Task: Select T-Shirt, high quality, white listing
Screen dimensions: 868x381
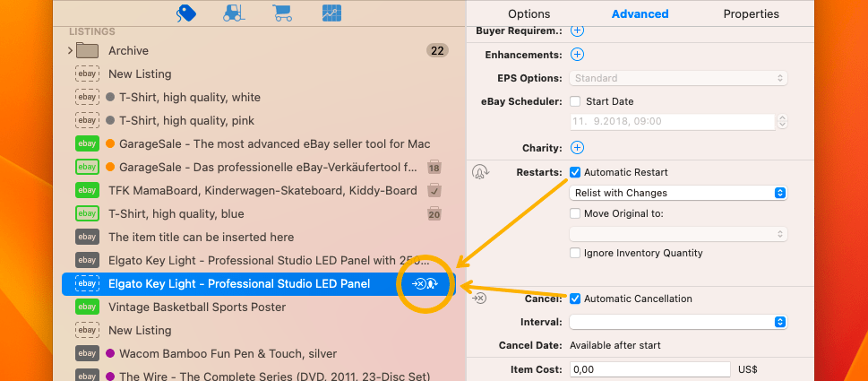Action: click(258, 97)
